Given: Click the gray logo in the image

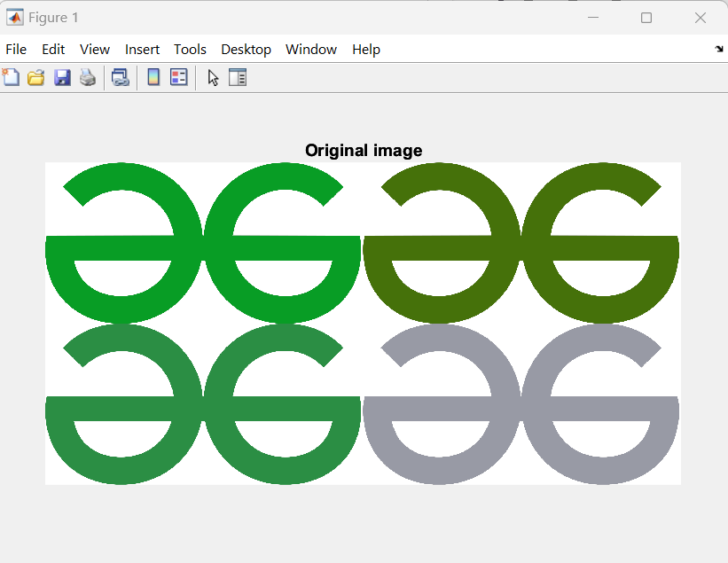Looking at the screenshot, I should [521, 404].
